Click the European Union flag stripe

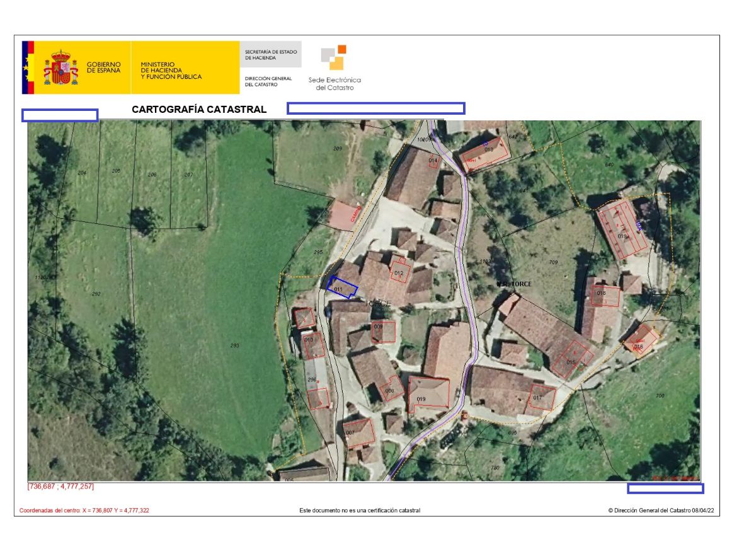(x=25, y=67)
